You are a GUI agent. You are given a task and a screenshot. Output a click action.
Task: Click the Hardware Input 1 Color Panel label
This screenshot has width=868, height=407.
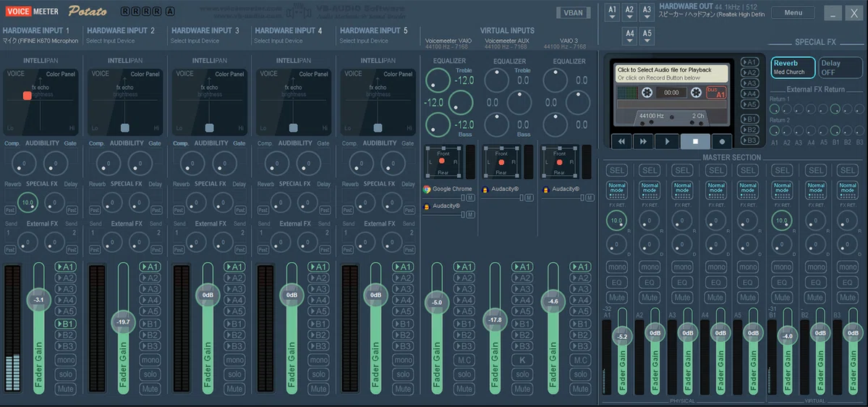click(x=61, y=74)
